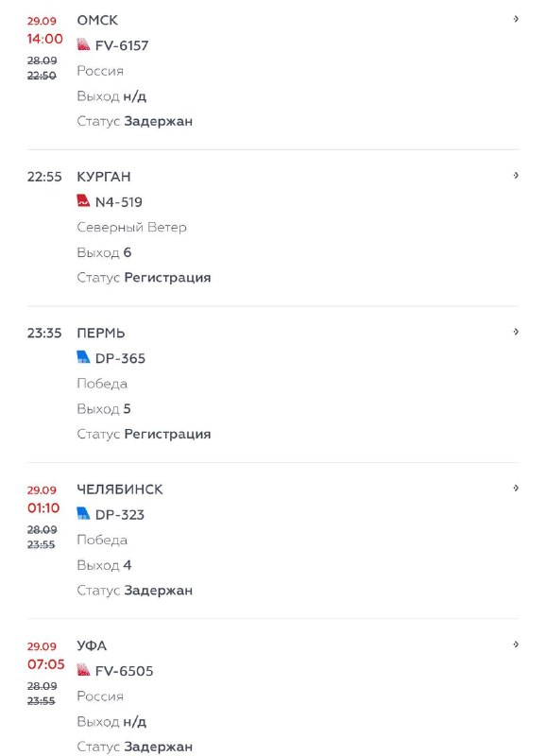Tap the ЧЕЛЯБИНСК destination title

(120, 489)
